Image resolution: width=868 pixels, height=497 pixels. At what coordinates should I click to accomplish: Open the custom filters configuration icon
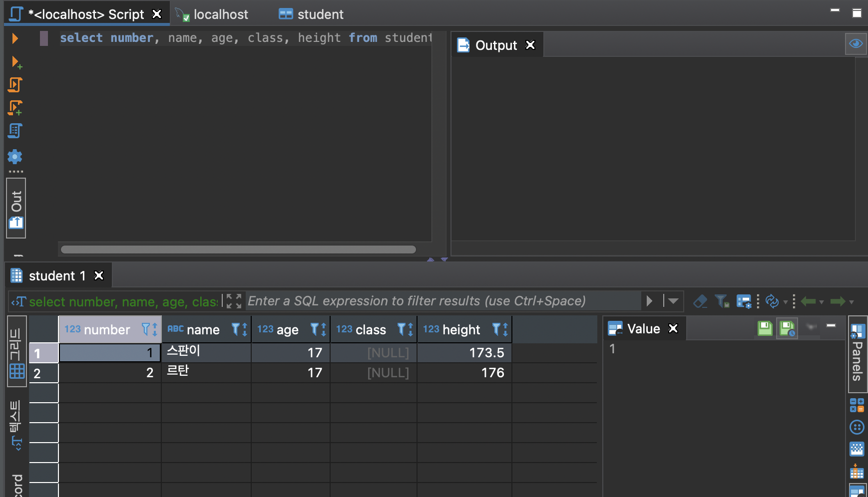(744, 301)
